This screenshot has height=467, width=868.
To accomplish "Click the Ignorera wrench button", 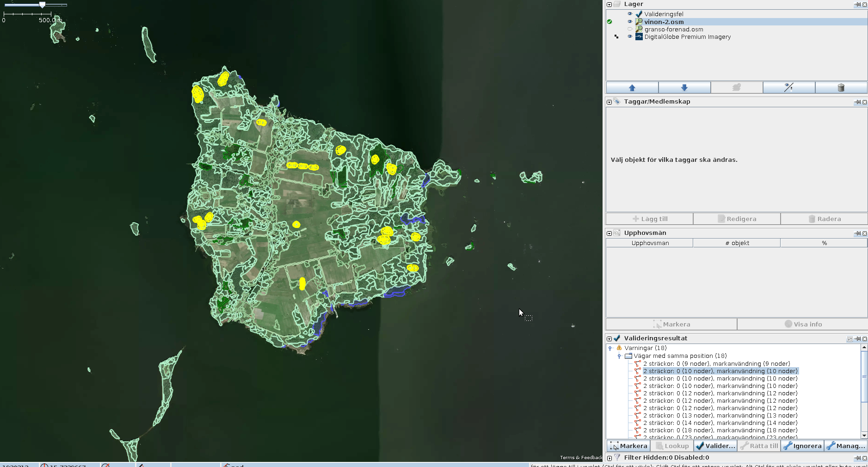I will click(x=802, y=446).
